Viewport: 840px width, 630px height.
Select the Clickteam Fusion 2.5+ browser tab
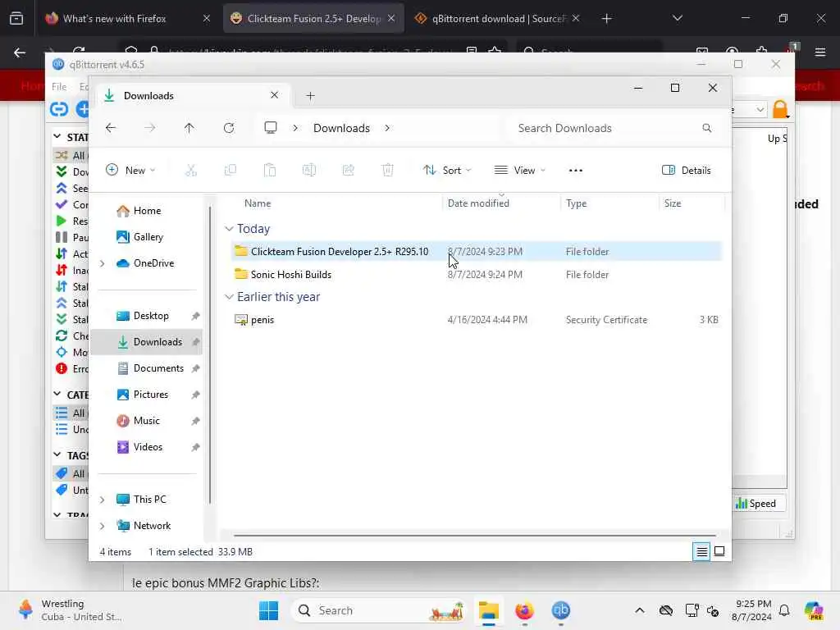point(313,18)
